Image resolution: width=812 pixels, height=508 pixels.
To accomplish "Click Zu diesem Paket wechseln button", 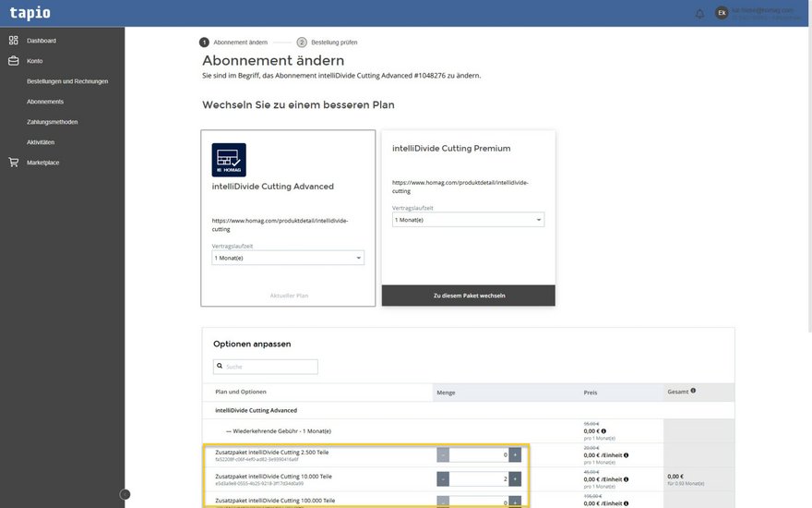I will [469, 296].
